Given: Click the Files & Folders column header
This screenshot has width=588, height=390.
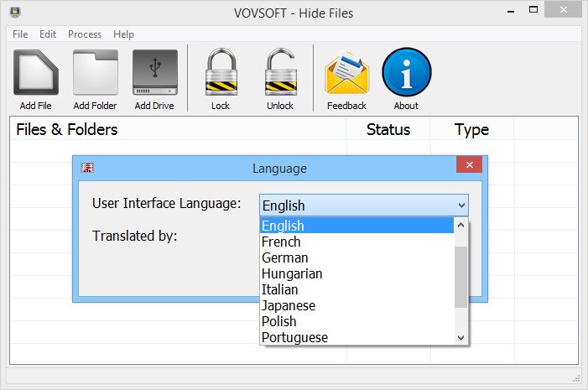Looking at the screenshot, I should coord(67,129).
